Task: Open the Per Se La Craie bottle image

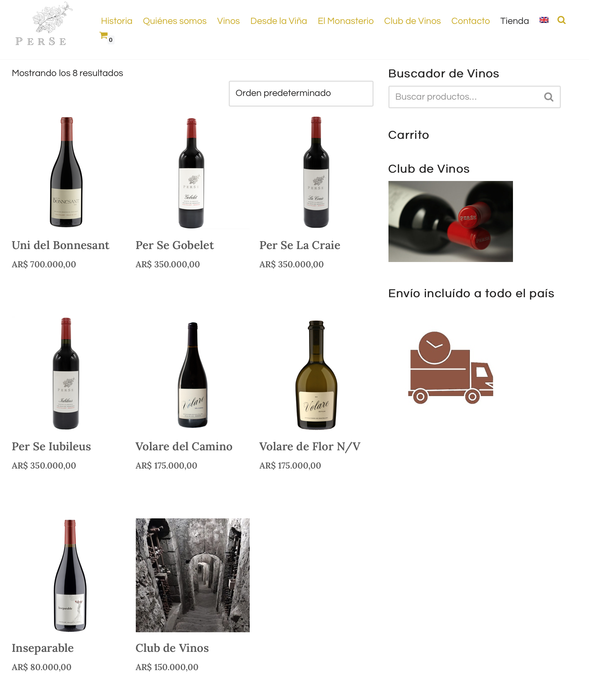Action: (x=316, y=172)
